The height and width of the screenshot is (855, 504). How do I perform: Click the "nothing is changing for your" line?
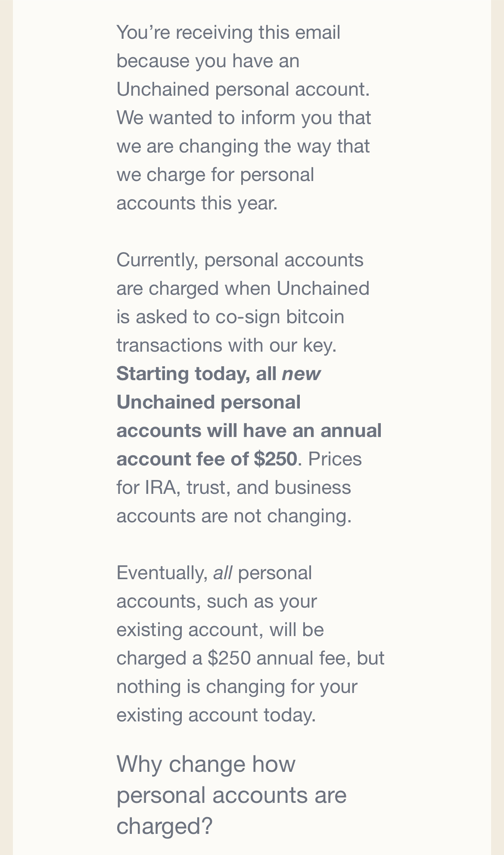point(237,687)
